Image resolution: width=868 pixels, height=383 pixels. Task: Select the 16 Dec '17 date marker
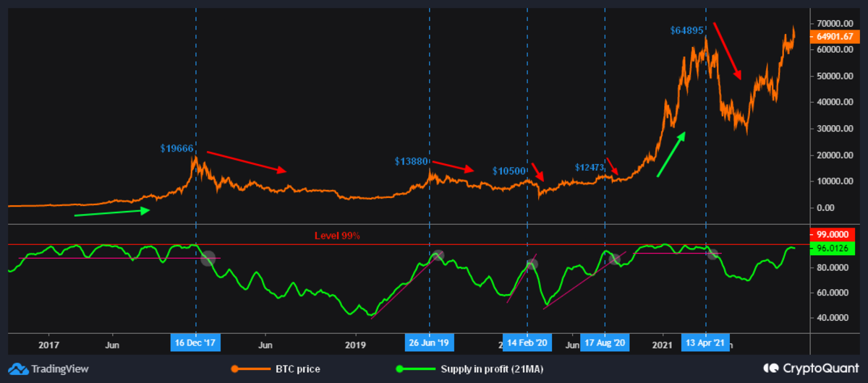(x=195, y=344)
